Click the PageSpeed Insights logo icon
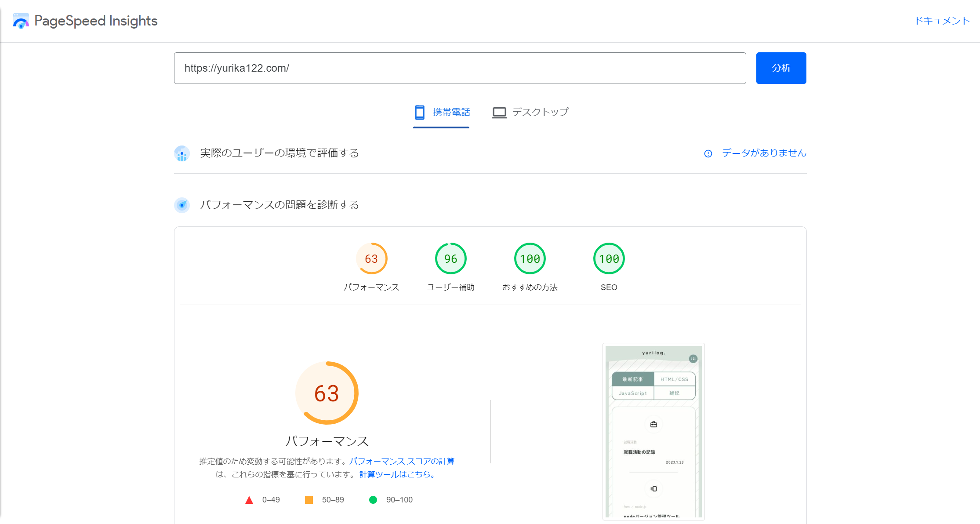The image size is (980, 524). click(21, 20)
